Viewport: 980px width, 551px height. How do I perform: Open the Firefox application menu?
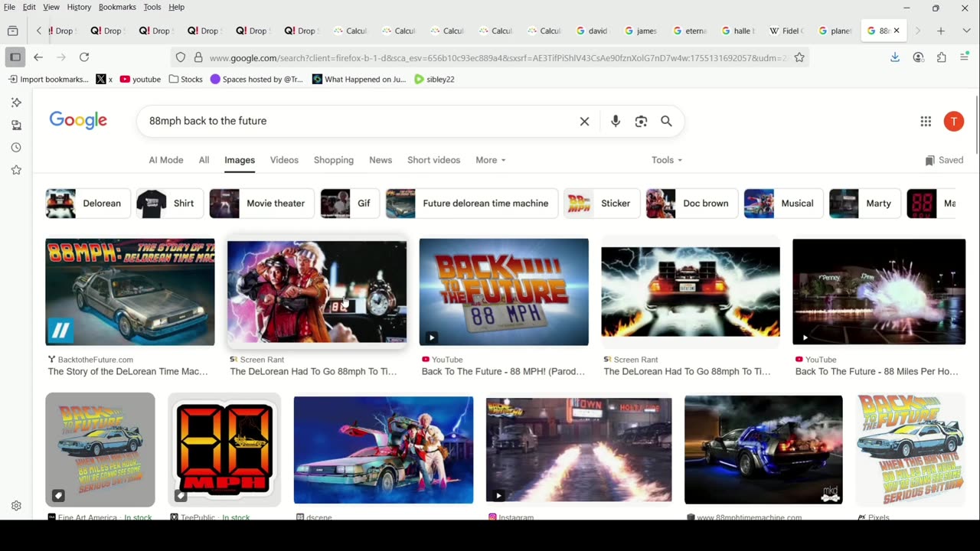pos(965,57)
